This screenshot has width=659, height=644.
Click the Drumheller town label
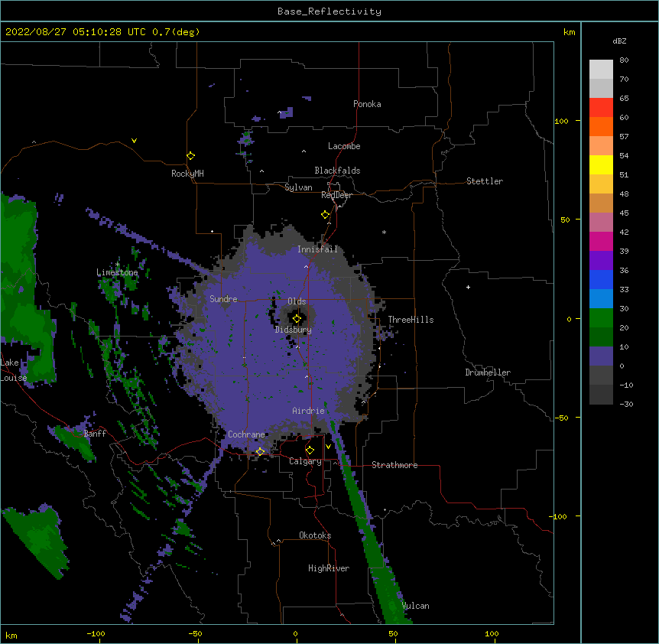point(488,372)
